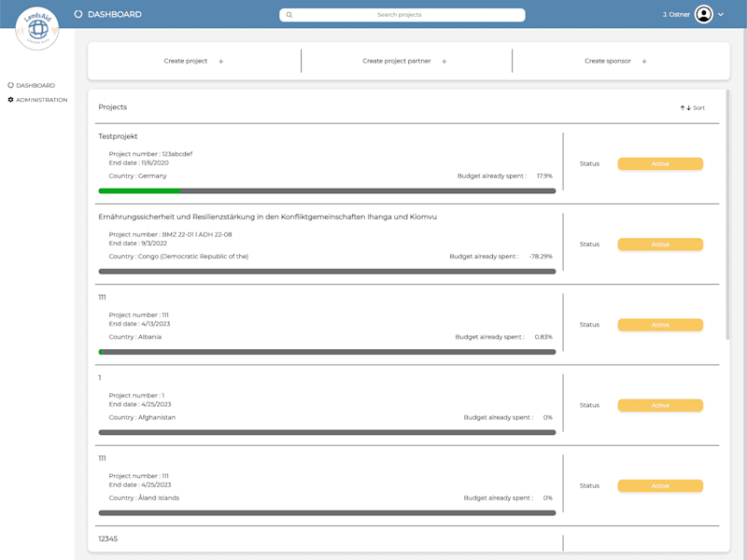This screenshot has height=560, width=747.
Task: Click the Åland Islands project budget progress bar
Action: 328,512
